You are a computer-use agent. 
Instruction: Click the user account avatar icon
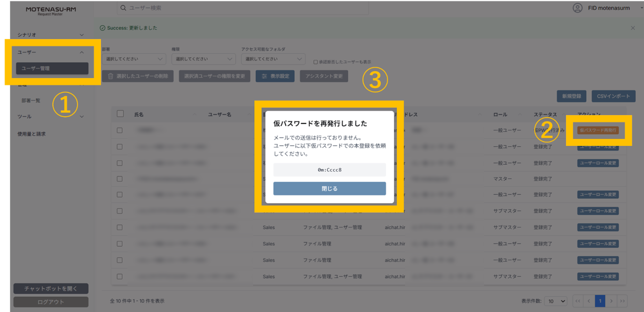[x=577, y=8]
